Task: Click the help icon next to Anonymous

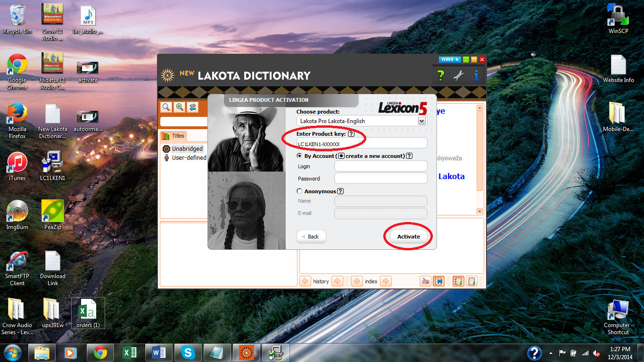Action: click(x=340, y=191)
